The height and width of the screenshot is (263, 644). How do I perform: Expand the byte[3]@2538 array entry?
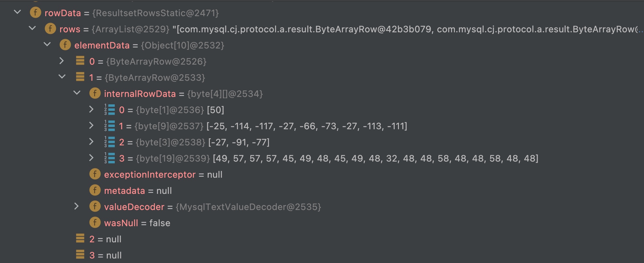(91, 142)
